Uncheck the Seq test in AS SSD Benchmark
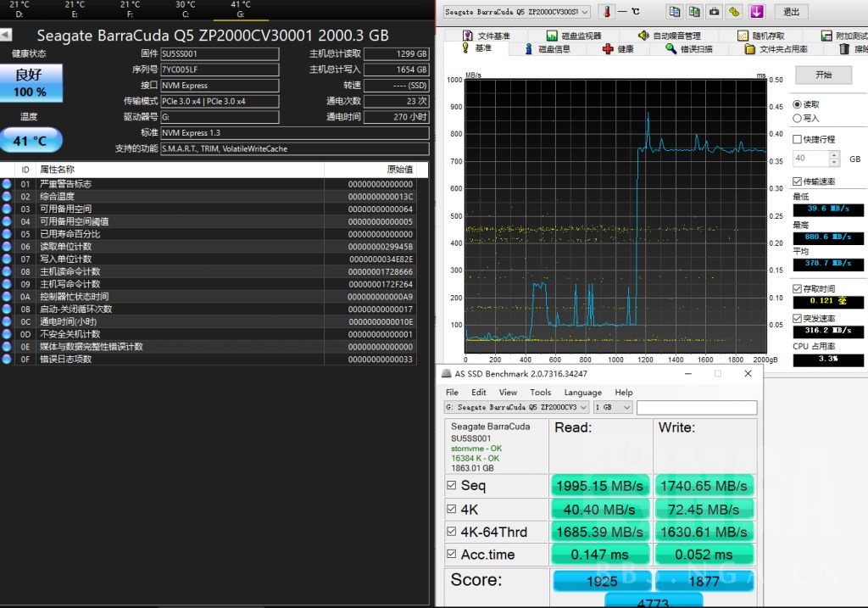Screen dimensions: 868x608 pos(453,485)
